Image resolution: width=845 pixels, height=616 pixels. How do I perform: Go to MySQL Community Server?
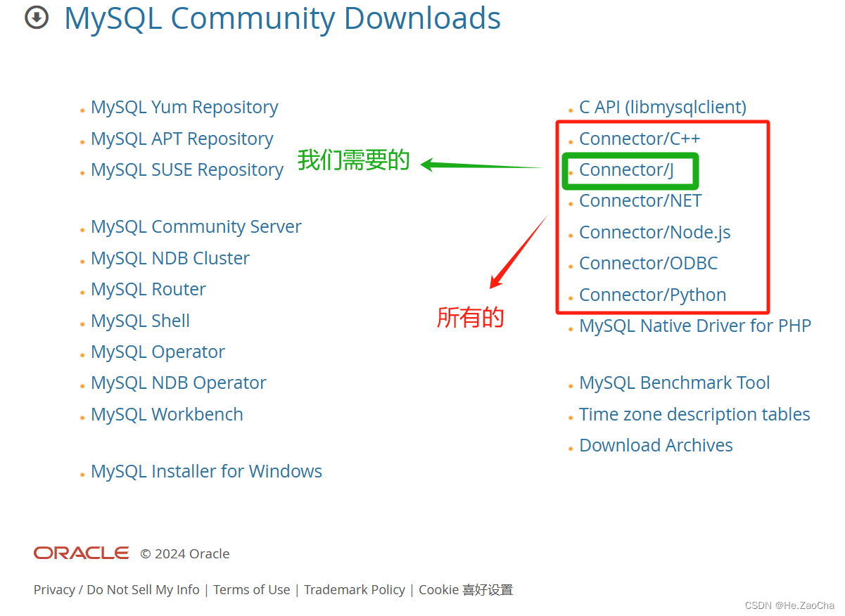pyautogui.click(x=196, y=227)
